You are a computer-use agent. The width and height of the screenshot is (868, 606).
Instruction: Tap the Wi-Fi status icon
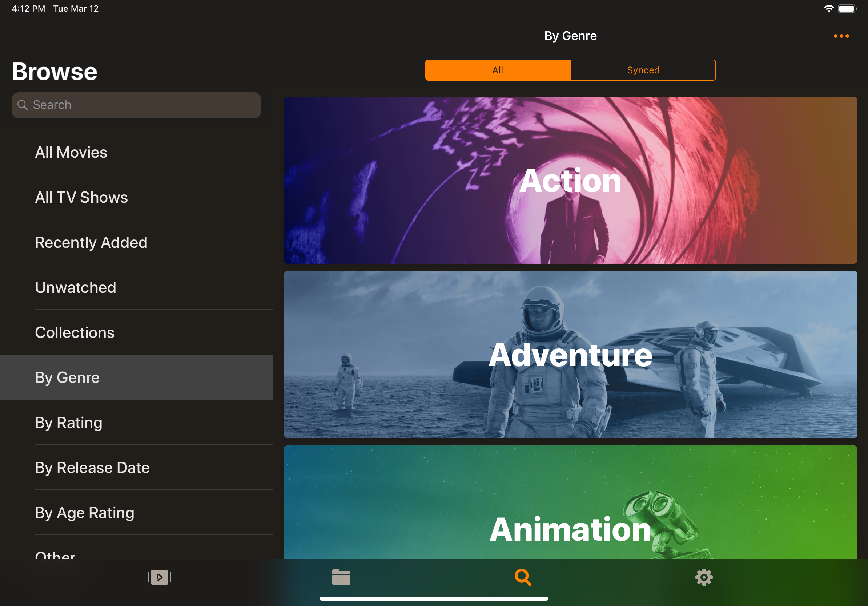828,9
